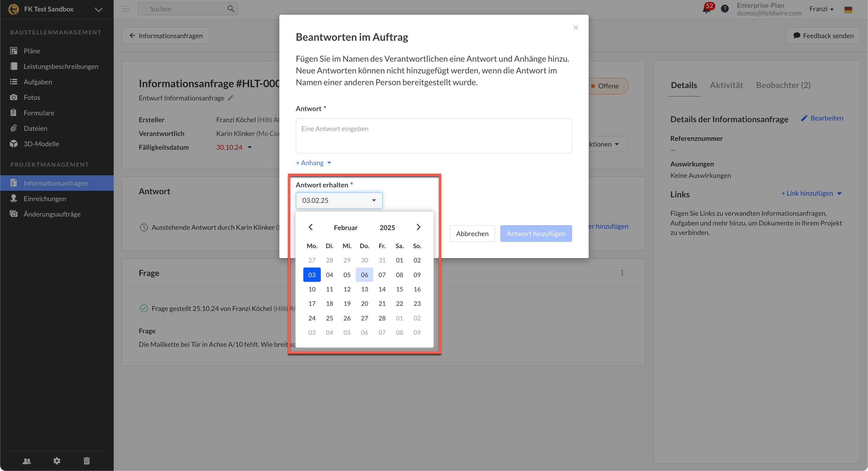Switch to the Beobachter (2) tab
Image resolution: width=868 pixels, height=471 pixels.
(x=783, y=85)
